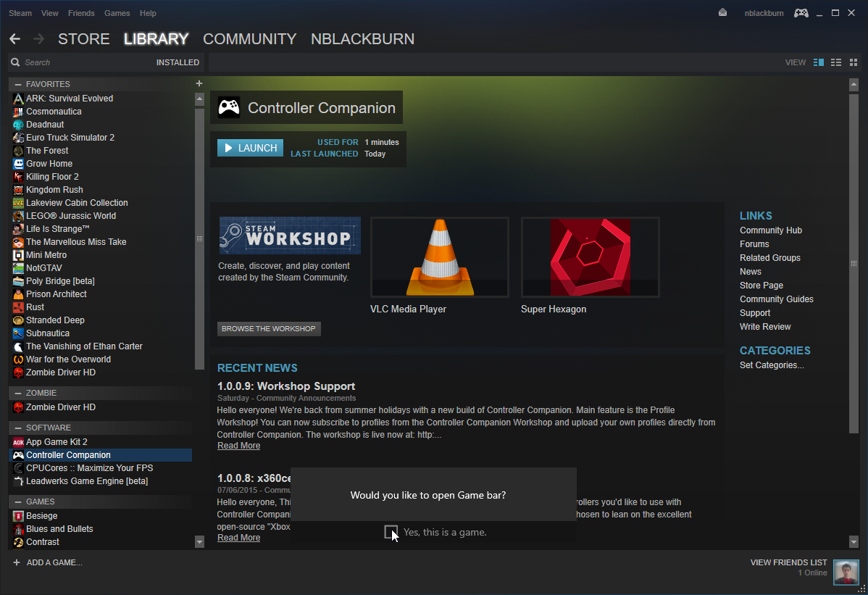Open Super Hexagon workshop thumbnail
Viewport: 868px width, 595px height.
590,257
